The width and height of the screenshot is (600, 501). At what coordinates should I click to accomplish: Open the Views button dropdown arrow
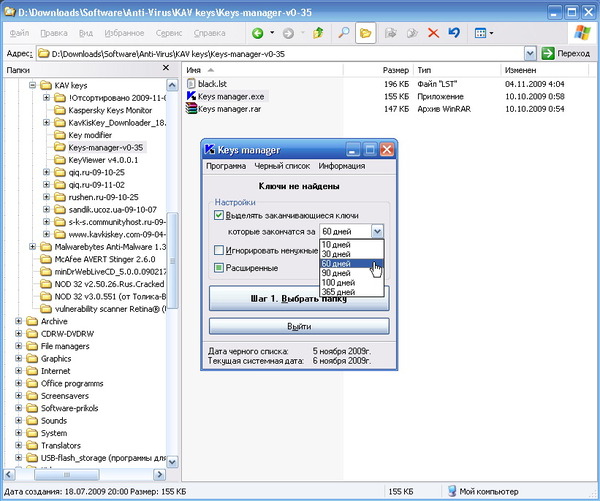click(491, 33)
